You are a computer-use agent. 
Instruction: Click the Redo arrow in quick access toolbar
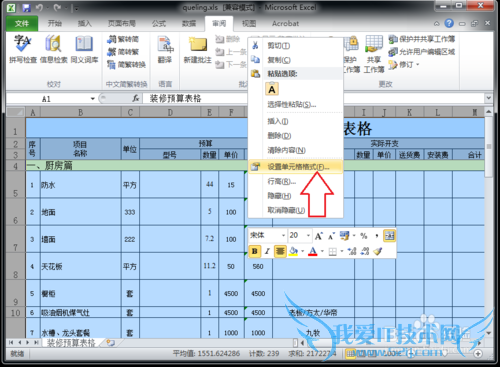click(x=57, y=8)
